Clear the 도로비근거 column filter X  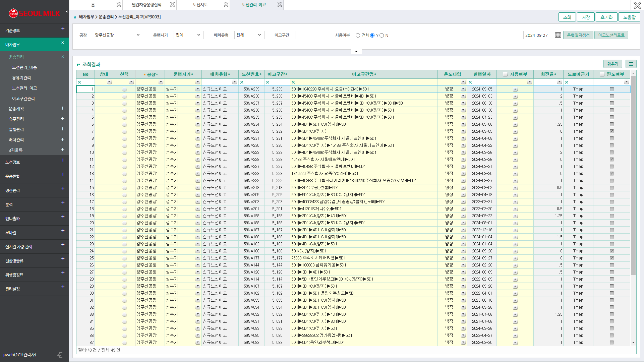coord(567,82)
